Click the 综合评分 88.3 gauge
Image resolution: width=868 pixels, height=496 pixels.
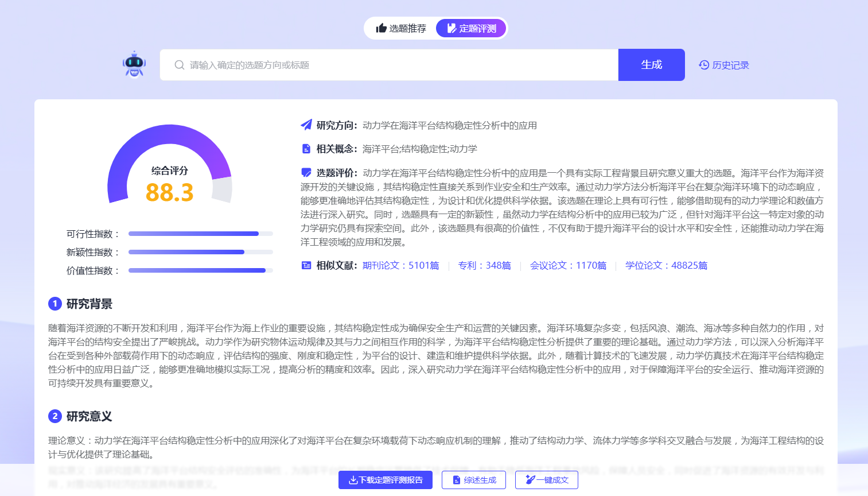tap(170, 164)
